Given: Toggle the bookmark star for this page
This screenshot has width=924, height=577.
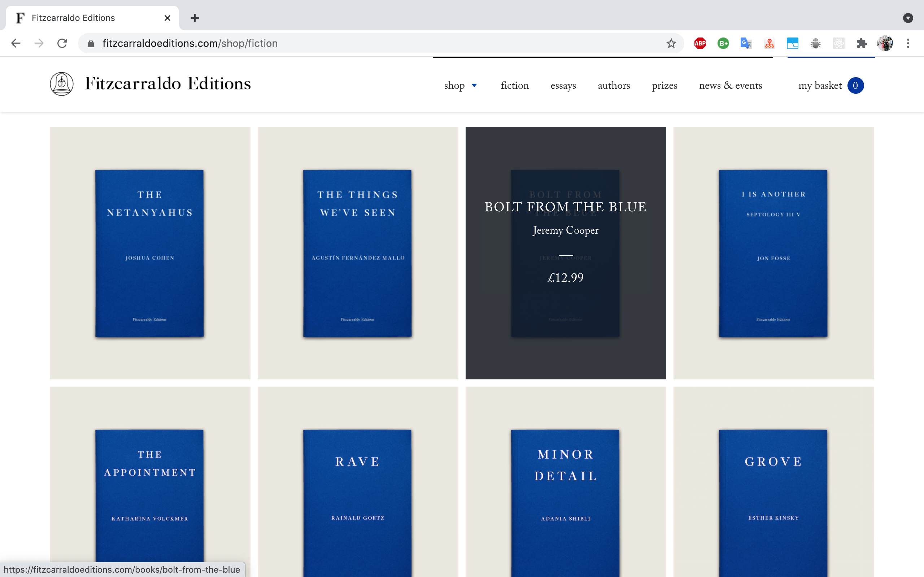Looking at the screenshot, I should pos(671,43).
